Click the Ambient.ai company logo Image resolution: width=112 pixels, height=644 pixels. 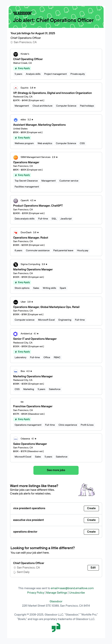pyautogui.click(x=16, y=334)
